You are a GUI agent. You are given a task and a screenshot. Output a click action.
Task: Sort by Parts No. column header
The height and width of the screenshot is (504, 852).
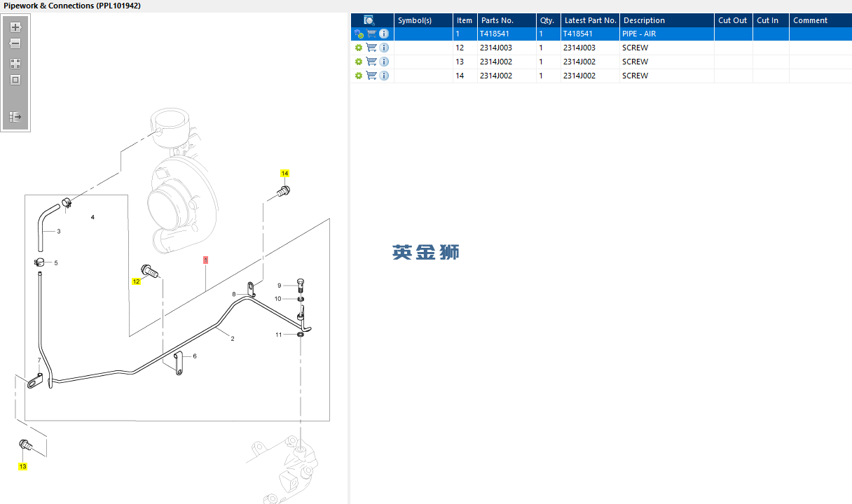click(507, 20)
